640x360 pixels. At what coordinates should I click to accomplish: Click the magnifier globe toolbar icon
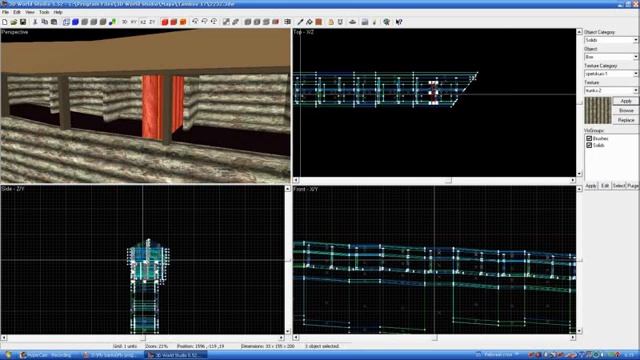point(386,22)
